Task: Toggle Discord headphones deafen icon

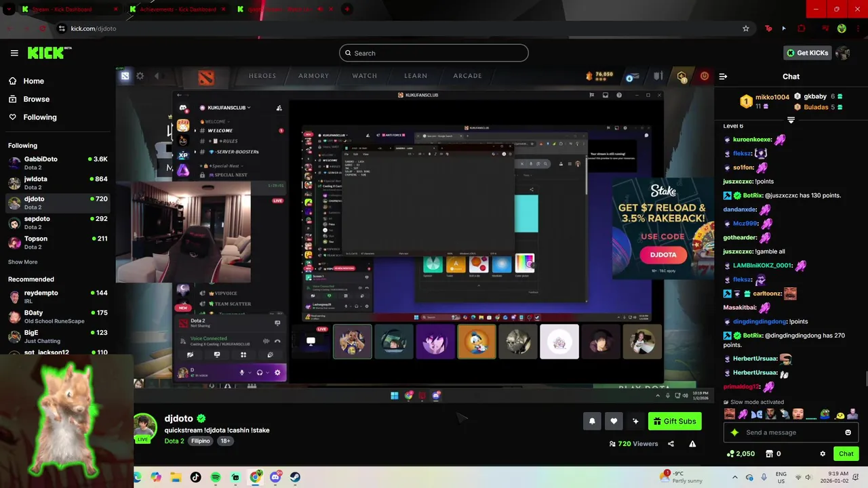Action: pyautogui.click(x=259, y=372)
